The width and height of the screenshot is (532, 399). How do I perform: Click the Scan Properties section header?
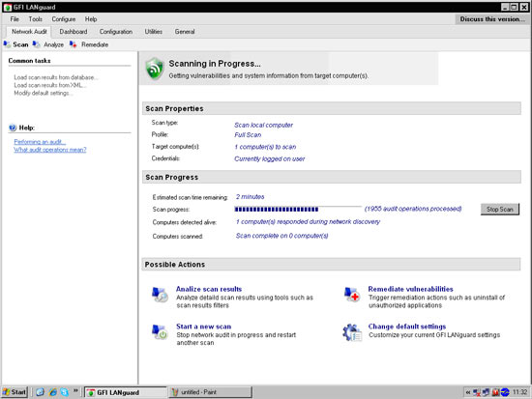(332, 108)
